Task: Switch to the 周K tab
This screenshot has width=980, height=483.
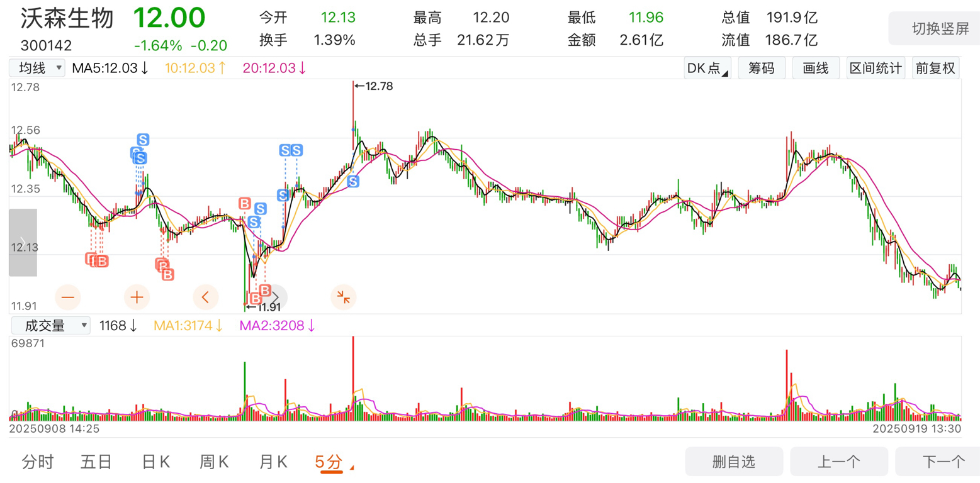Action: [x=215, y=463]
